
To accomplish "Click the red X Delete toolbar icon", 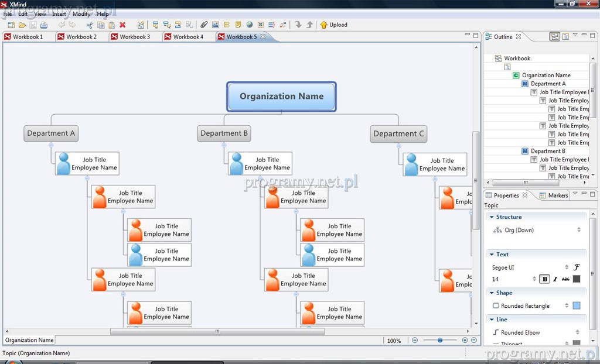I will coord(122,25).
